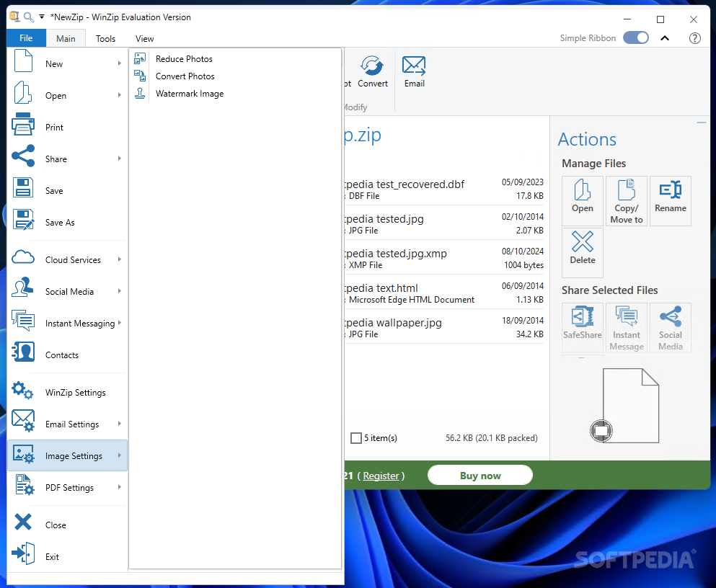The width and height of the screenshot is (716, 588).
Task: Click the Reduce Photos icon
Action: (140, 58)
